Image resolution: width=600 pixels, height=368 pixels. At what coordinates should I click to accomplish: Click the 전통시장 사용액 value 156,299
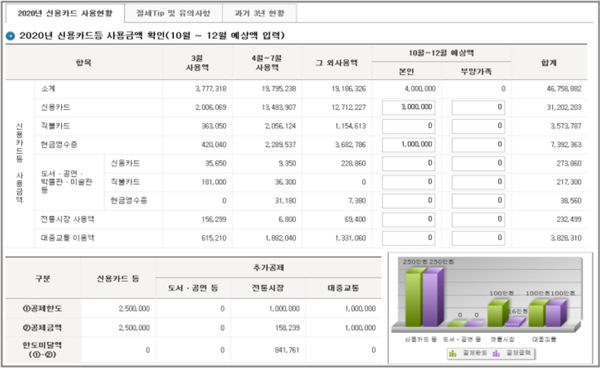coord(214,220)
